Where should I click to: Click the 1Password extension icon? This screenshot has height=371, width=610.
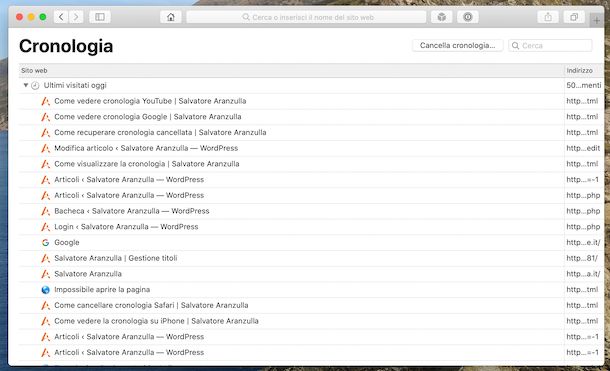click(468, 17)
